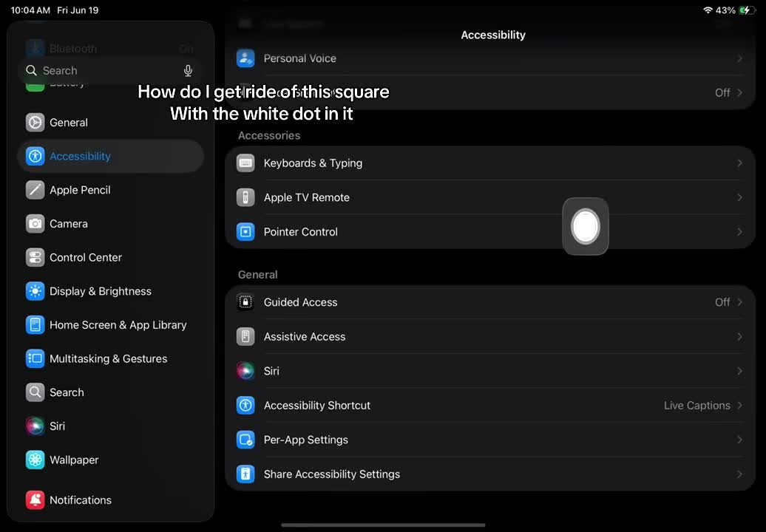Open Keyboards & Typing settings
Viewport: 766px width, 532px height.
(x=490, y=163)
